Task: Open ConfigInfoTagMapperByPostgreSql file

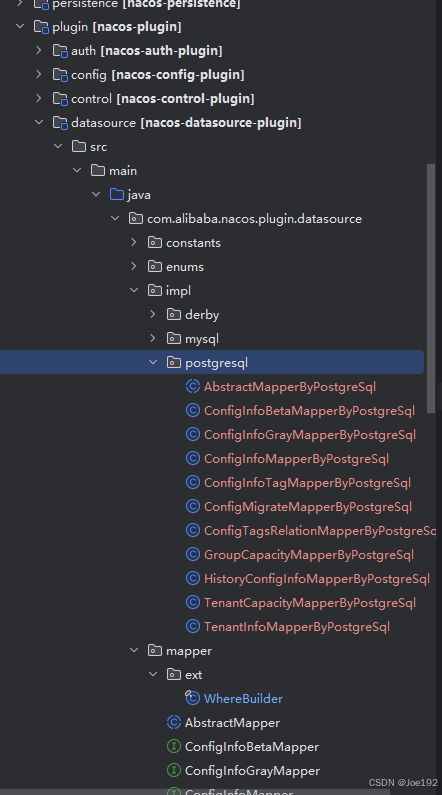Action: tap(307, 483)
